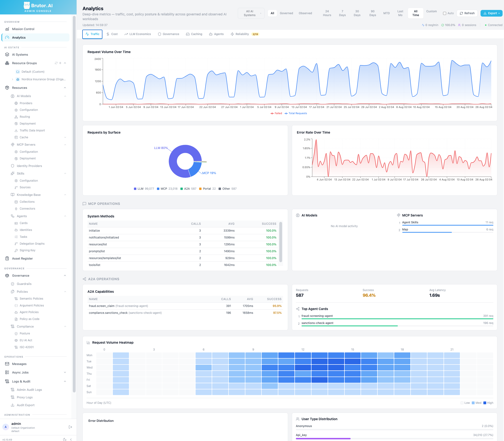This screenshot has height=441, width=504.
Task: Open the Messages page
Action: [x=36, y=364]
